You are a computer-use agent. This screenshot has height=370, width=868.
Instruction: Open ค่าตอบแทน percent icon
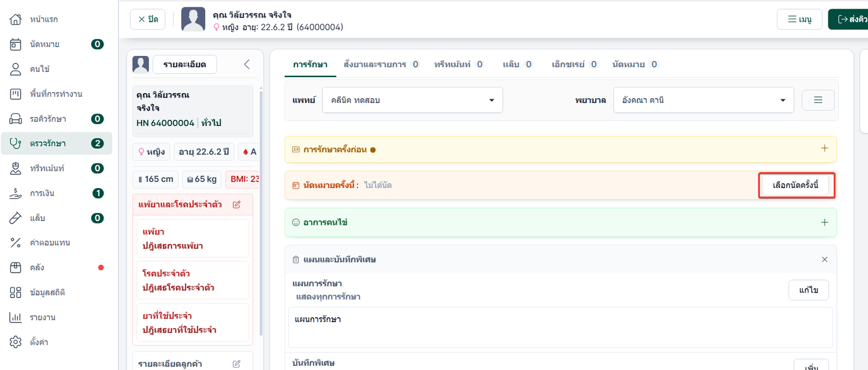16,243
